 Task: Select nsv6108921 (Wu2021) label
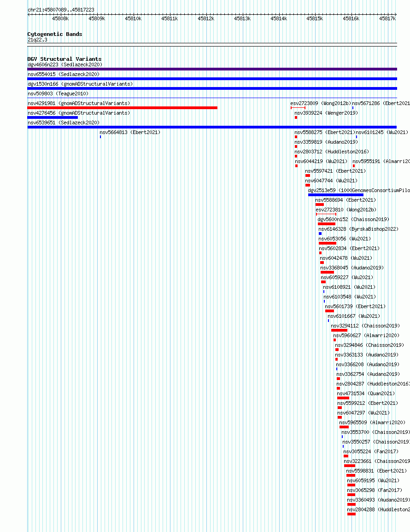pyautogui.click(x=349, y=287)
